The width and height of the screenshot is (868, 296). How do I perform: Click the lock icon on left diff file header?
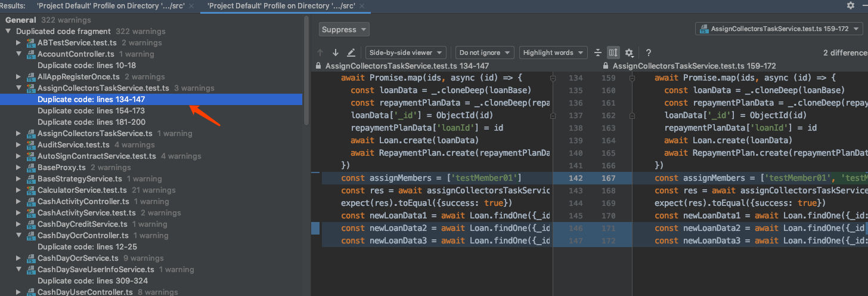tap(319, 66)
